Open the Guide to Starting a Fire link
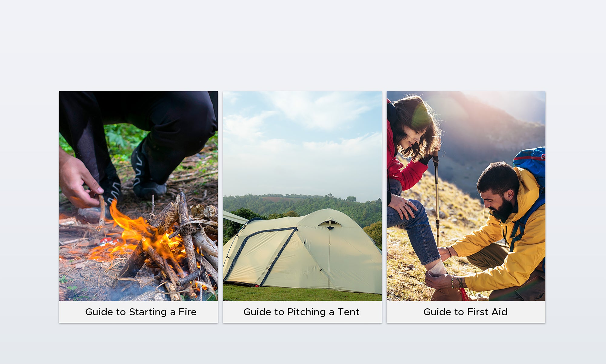 pos(141,312)
